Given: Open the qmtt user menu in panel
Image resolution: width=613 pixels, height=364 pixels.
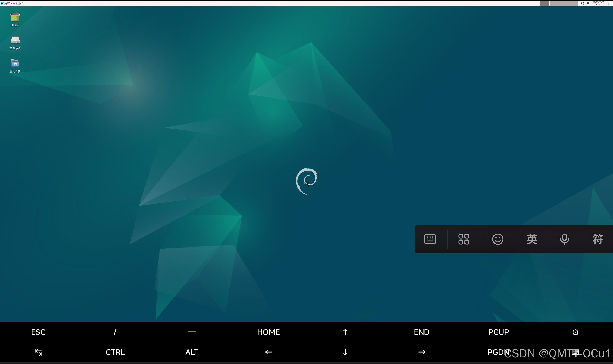Looking at the screenshot, I should tap(610, 3).
